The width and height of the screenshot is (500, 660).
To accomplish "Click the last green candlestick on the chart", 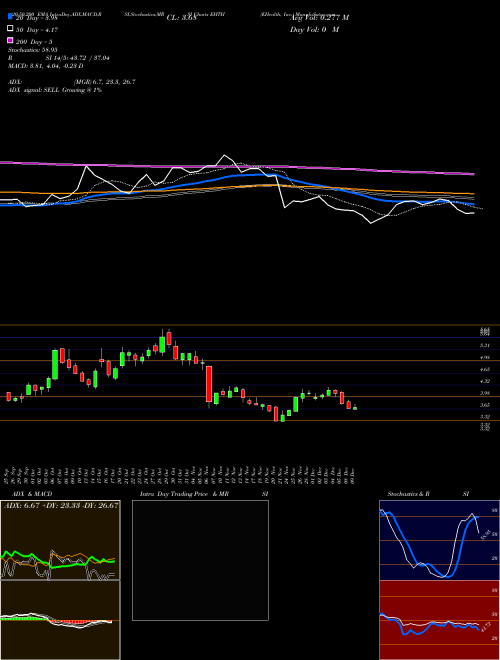I will 355,408.
